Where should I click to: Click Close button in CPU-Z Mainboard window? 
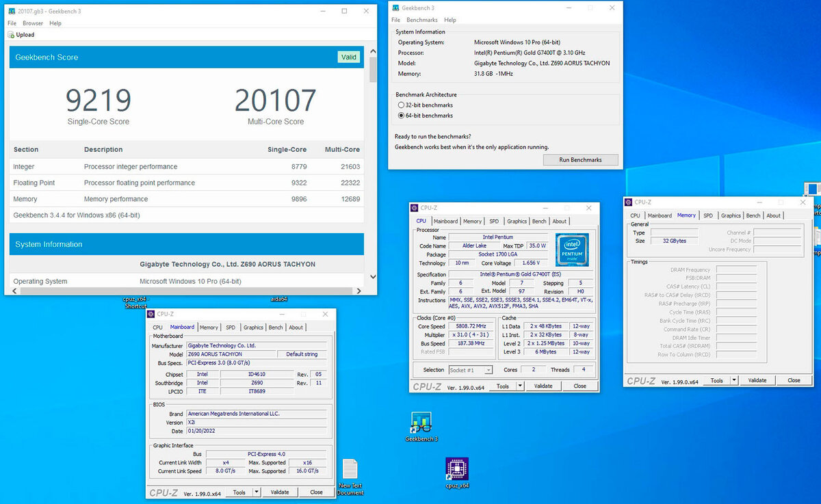coord(316,492)
